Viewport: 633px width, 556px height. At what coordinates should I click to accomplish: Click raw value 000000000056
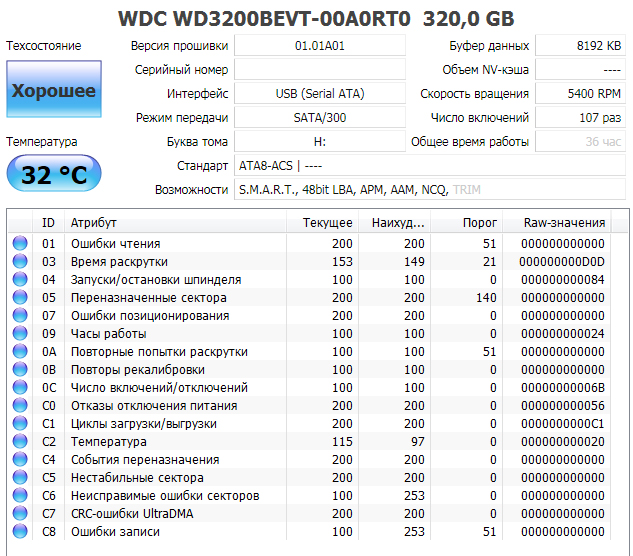click(x=563, y=405)
